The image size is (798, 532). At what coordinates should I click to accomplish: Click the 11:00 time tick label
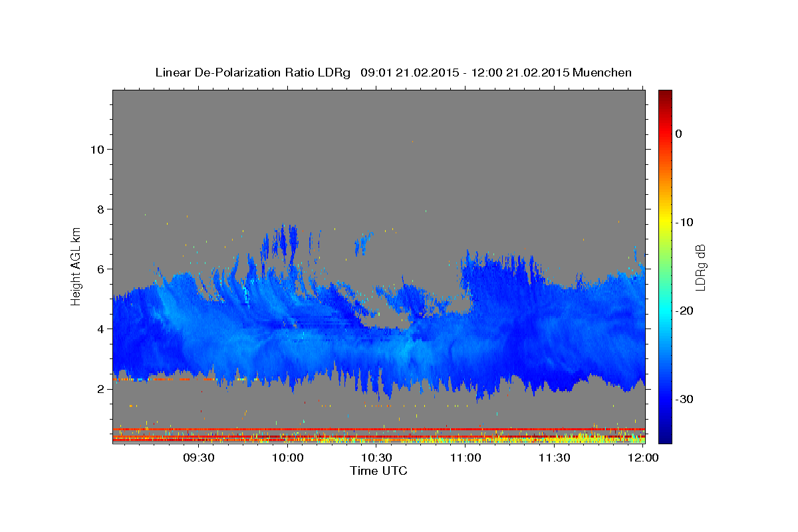click(x=465, y=458)
